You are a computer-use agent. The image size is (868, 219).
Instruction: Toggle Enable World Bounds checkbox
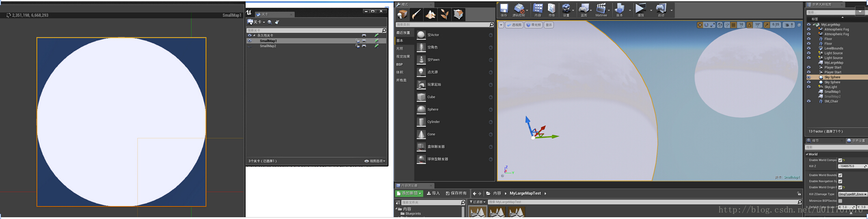click(840, 175)
